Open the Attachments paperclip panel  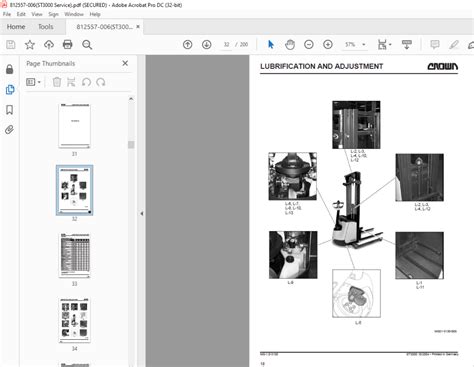(9, 129)
